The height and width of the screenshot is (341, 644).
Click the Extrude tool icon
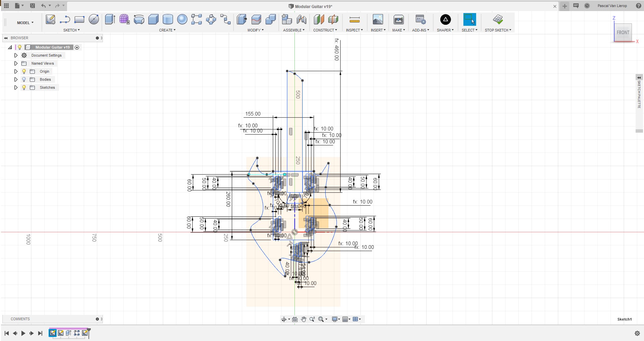click(x=110, y=19)
